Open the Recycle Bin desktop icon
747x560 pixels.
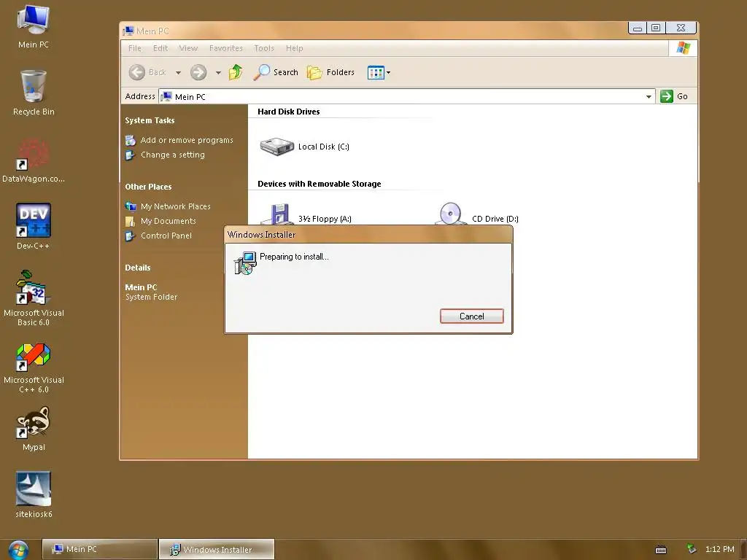33,93
